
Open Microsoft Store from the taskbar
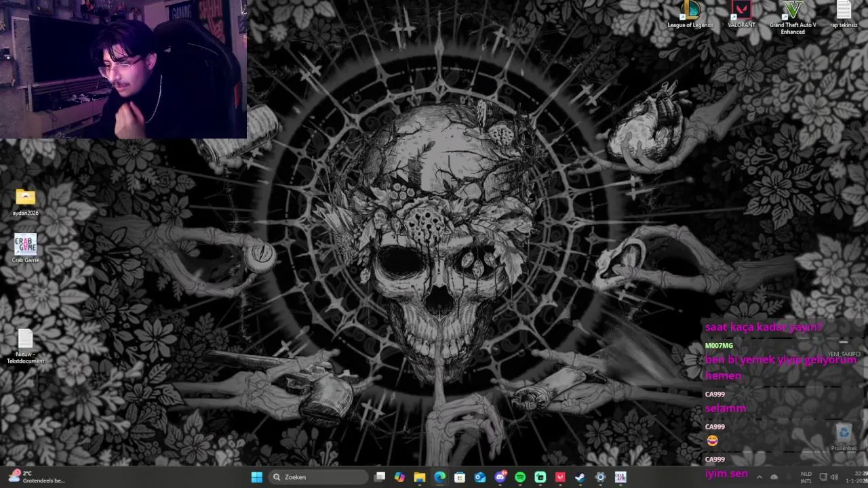pos(460,477)
